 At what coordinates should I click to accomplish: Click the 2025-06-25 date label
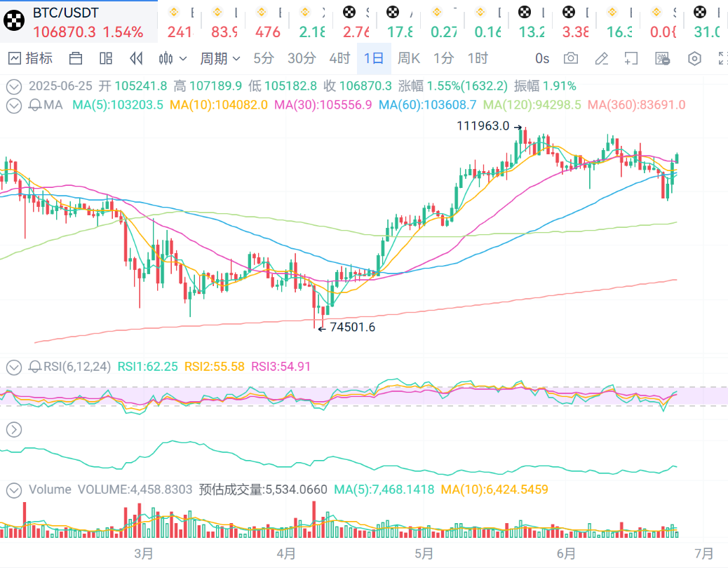pyautogui.click(x=60, y=86)
